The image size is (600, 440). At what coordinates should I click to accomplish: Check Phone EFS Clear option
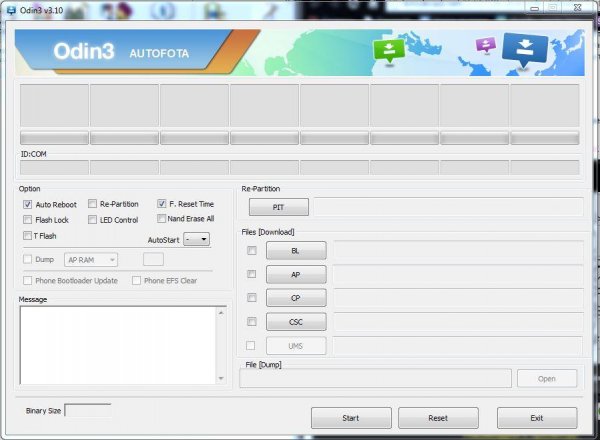coord(136,280)
